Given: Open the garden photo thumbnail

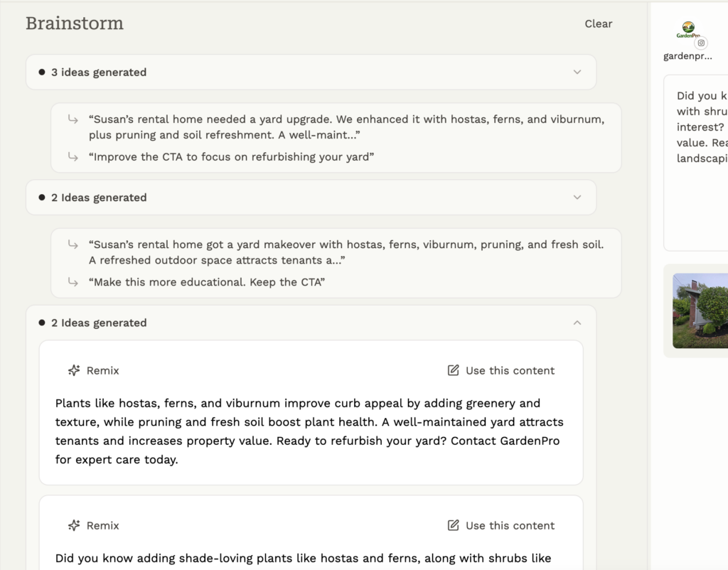Looking at the screenshot, I should 701,311.
